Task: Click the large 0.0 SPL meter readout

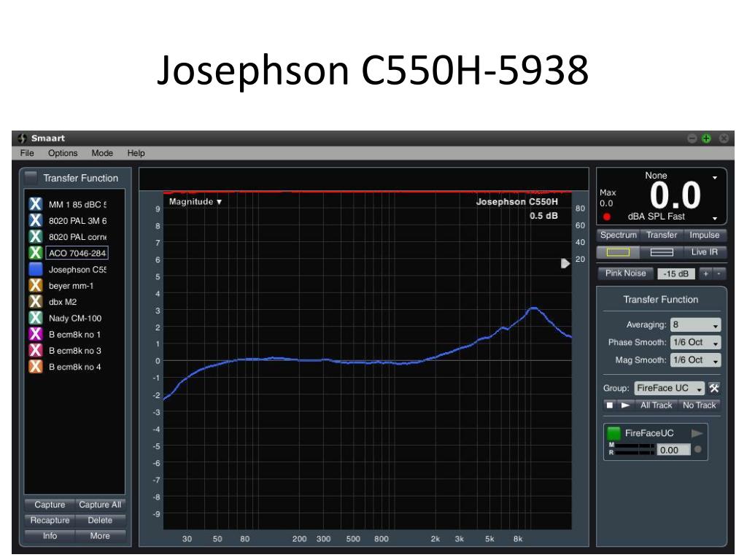Action: click(675, 195)
